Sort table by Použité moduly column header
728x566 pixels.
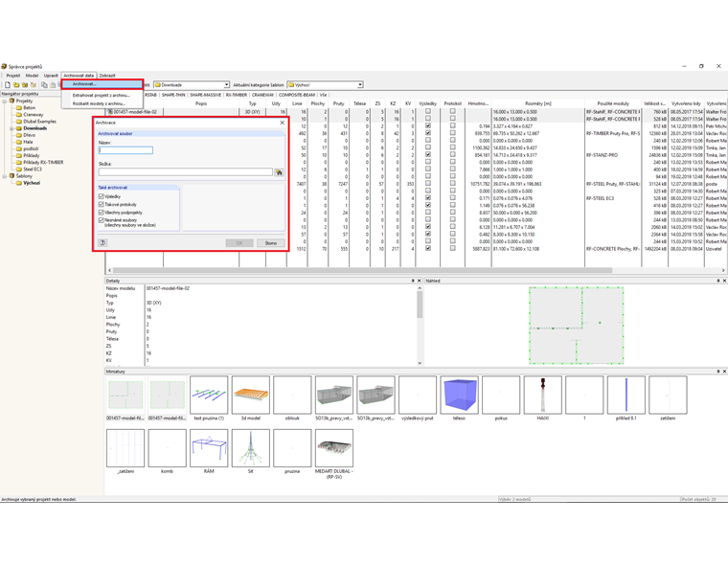pyautogui.click(x=613, y=103)
